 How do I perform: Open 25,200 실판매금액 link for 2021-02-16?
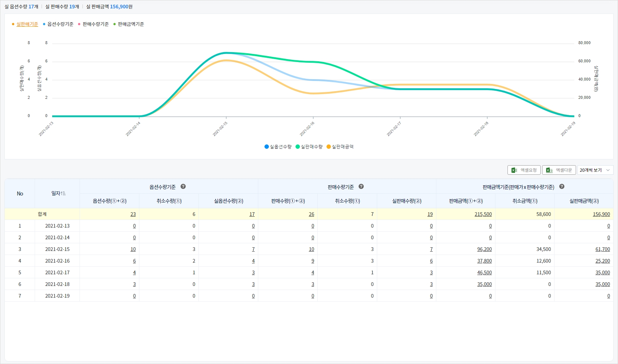pyautogui.click(x=603, y=261)
